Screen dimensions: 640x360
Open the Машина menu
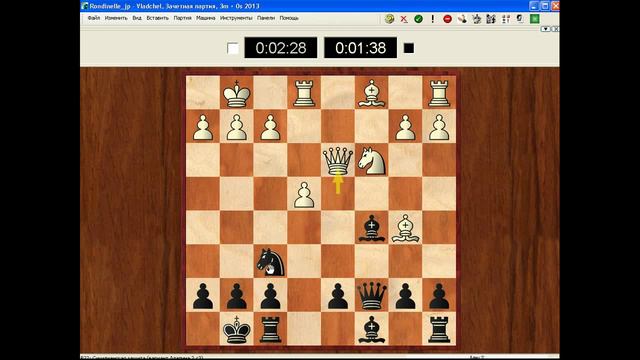206,18
